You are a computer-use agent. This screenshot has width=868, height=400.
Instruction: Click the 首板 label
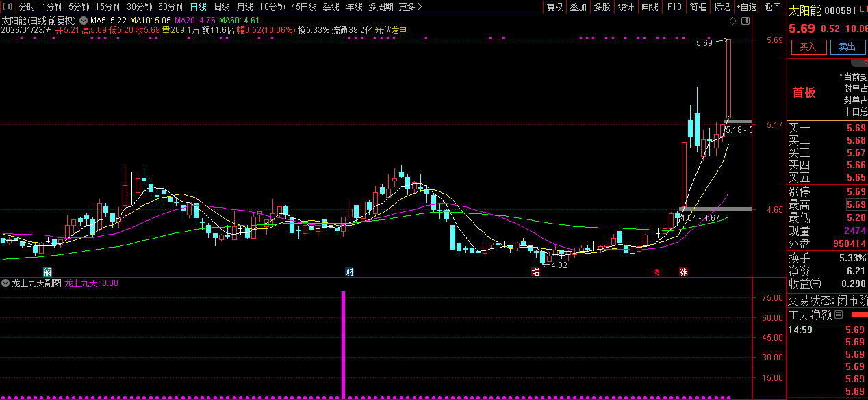click(x=804, y=93)
